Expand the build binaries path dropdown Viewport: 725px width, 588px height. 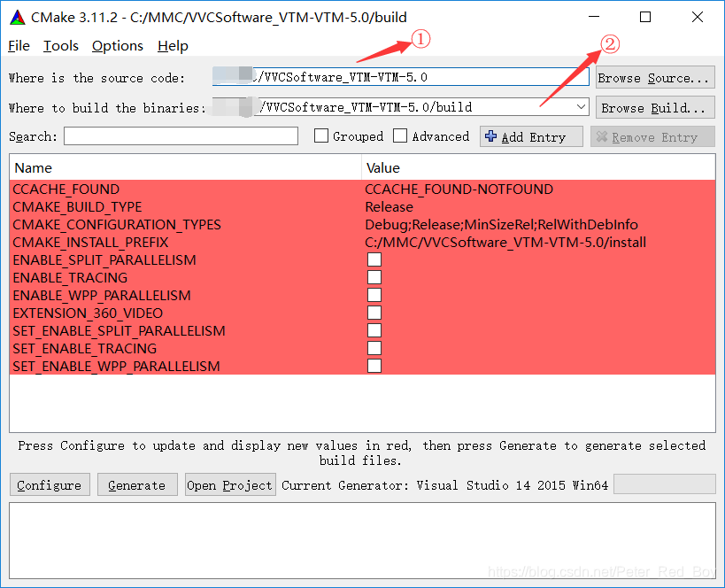click(582, 107)
